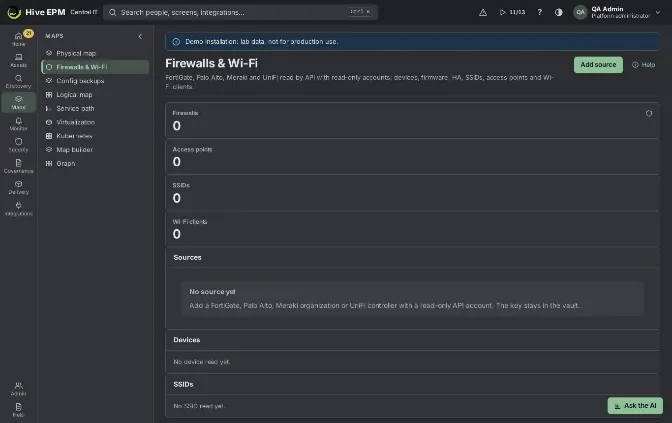Click the refresh icon in Firewalls card
The image size is (672, 423).
tap(649, 114)
